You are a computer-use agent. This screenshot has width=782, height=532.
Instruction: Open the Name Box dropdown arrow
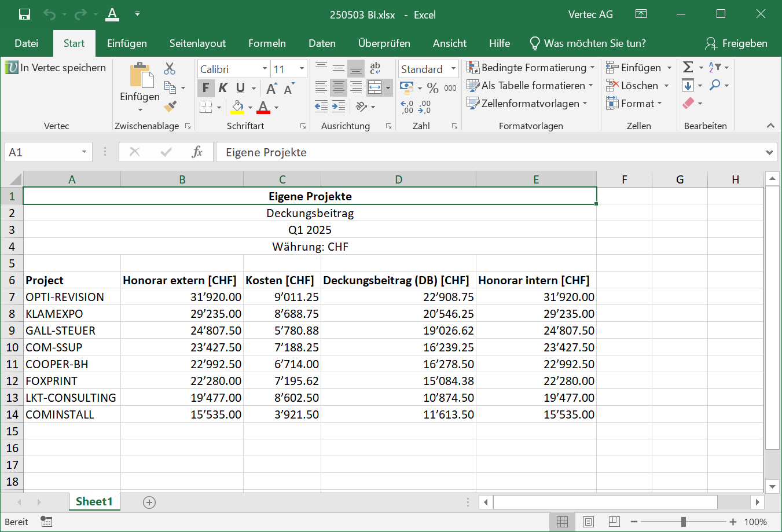(x=84, y=152)
